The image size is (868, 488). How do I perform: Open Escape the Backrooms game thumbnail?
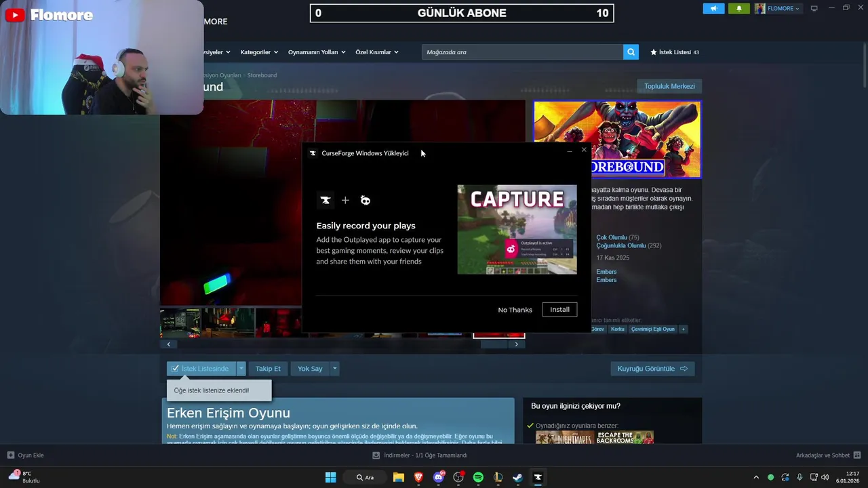point(625,437)
